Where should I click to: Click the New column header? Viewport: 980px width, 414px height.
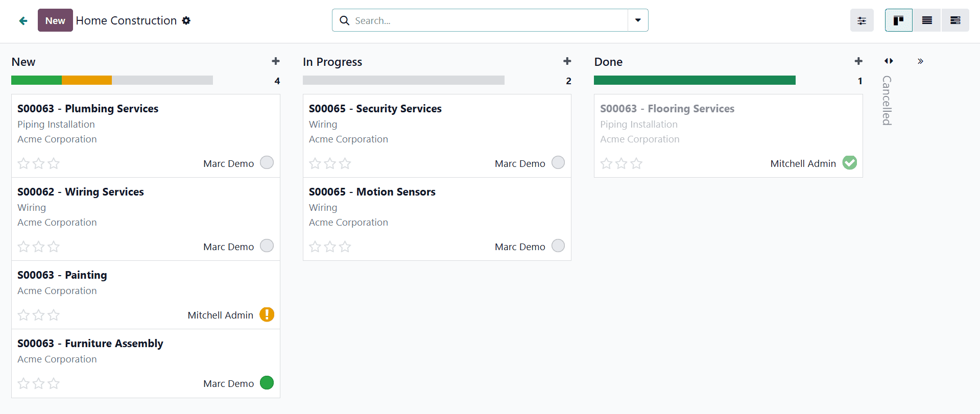coord(23,62)
